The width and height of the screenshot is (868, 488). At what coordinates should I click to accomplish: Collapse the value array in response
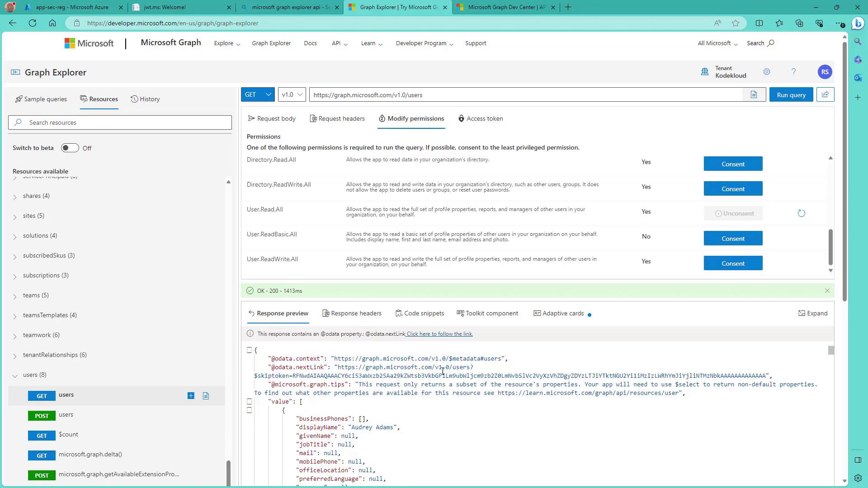[249, 402]
